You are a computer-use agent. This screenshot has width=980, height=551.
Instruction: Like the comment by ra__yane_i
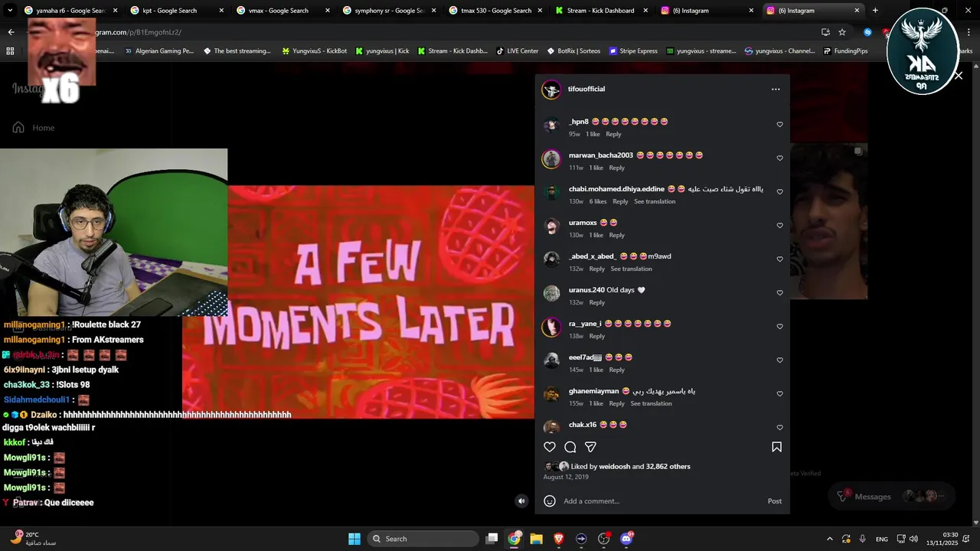point(780,327)
